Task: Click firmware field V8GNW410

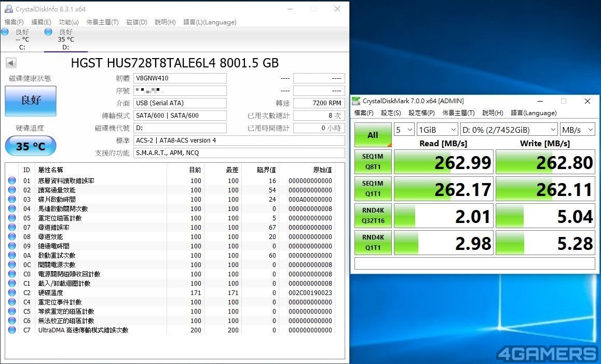Action: (x=180, y=78)
